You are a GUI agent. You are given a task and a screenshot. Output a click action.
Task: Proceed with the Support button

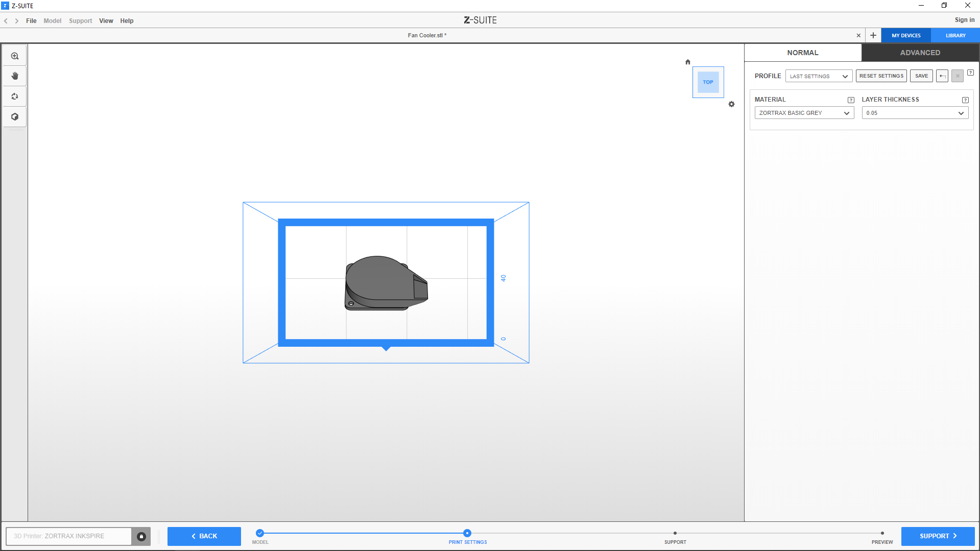click(x=938, y=536)
